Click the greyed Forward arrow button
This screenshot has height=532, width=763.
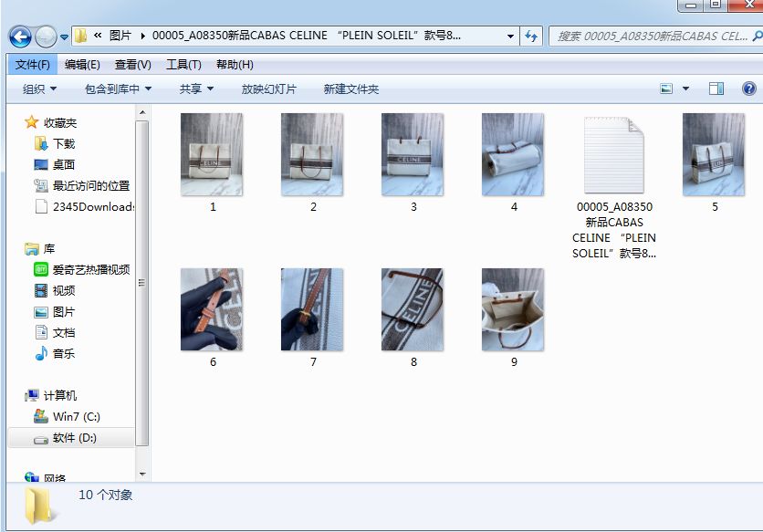tap(46, 37)
